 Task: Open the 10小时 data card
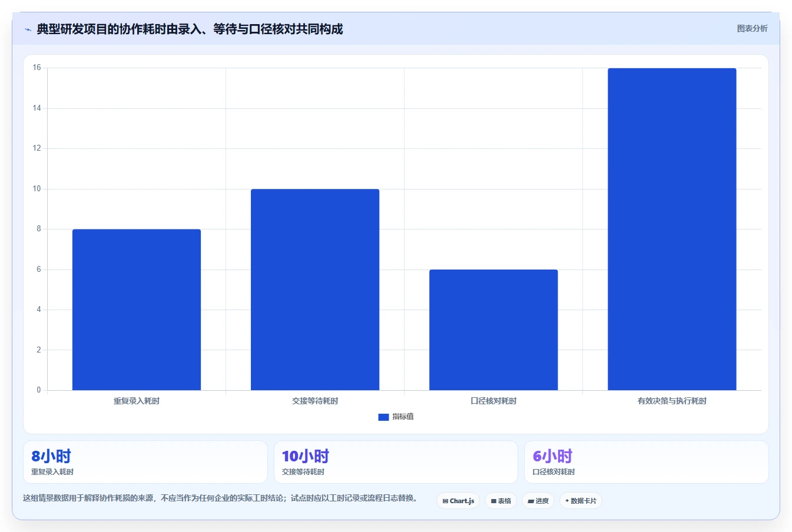[x=396, y=462]
